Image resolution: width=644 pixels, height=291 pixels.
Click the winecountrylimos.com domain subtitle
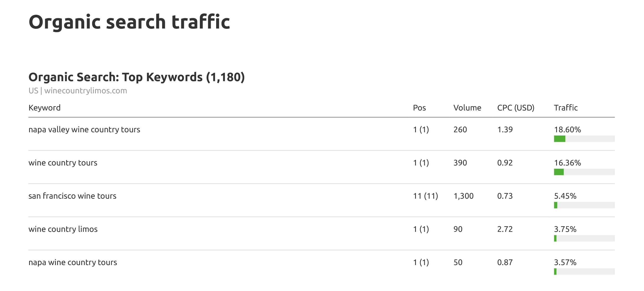tap(85, 91)
